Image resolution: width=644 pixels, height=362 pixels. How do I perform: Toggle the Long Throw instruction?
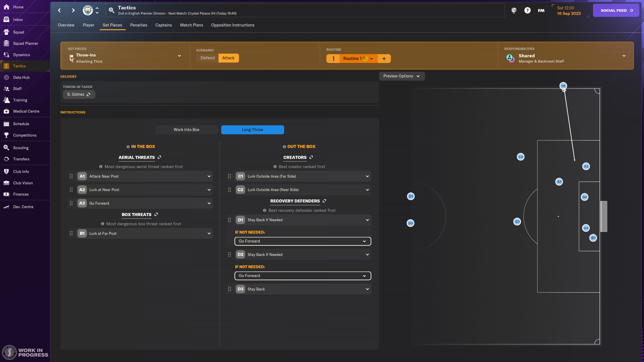[x=252, y=130]
